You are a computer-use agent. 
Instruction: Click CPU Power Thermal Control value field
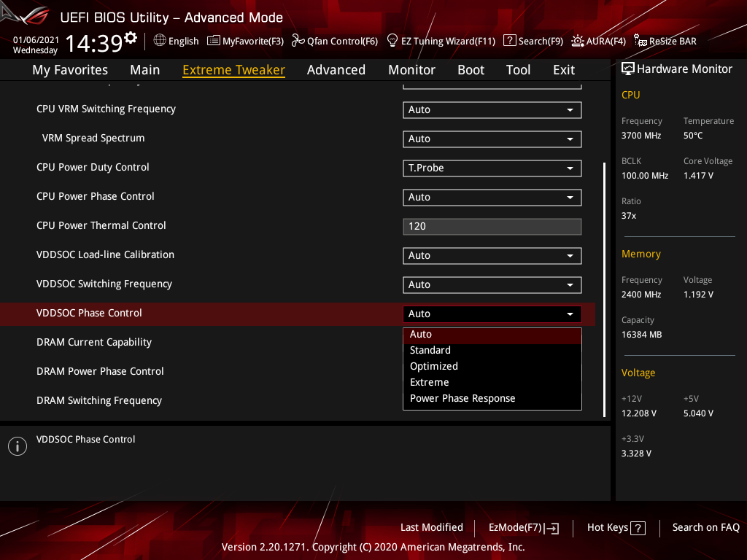(492, 226)
